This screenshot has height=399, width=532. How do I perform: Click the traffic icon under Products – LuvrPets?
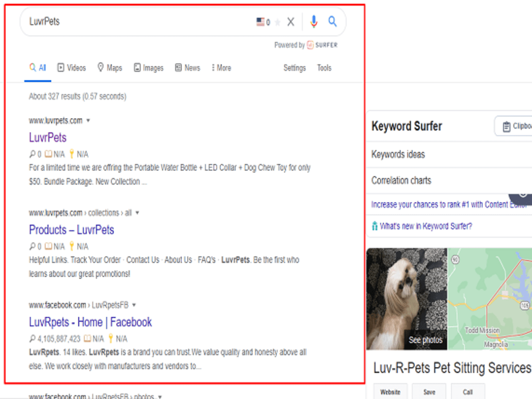click(32, 246)
